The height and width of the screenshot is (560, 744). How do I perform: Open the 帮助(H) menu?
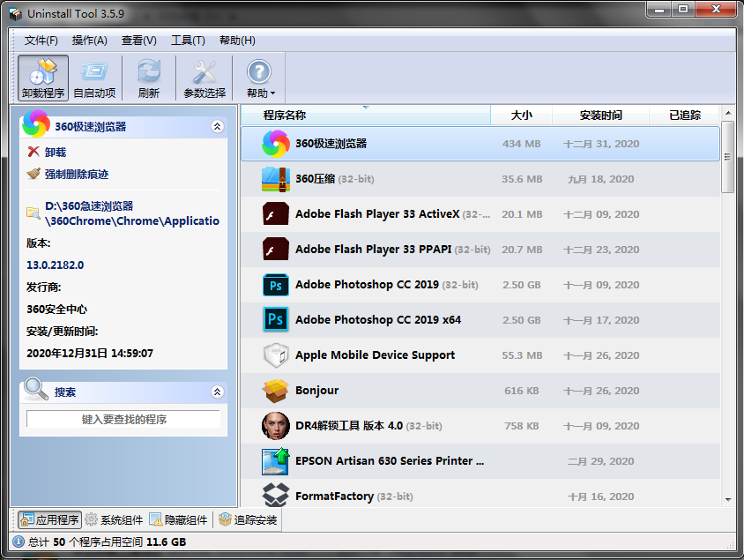[237, 41]
